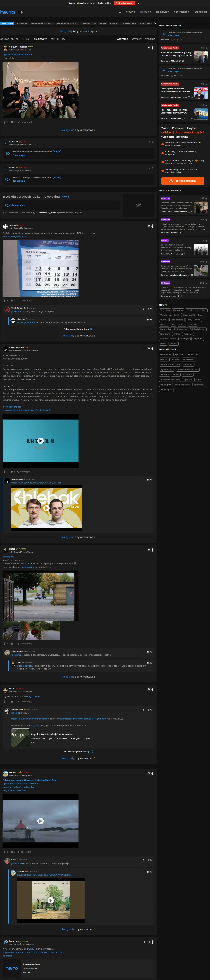This screenshot has width=210, height=980.
Task: Close the top patron ad banner
Action: (x=139, y=3)
